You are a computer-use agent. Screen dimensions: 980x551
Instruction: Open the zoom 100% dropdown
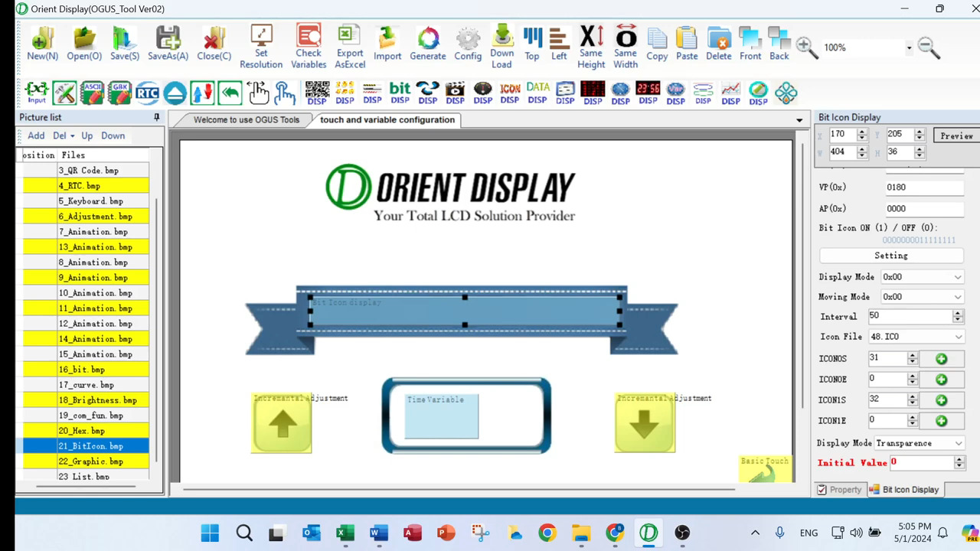coord(909,47)
